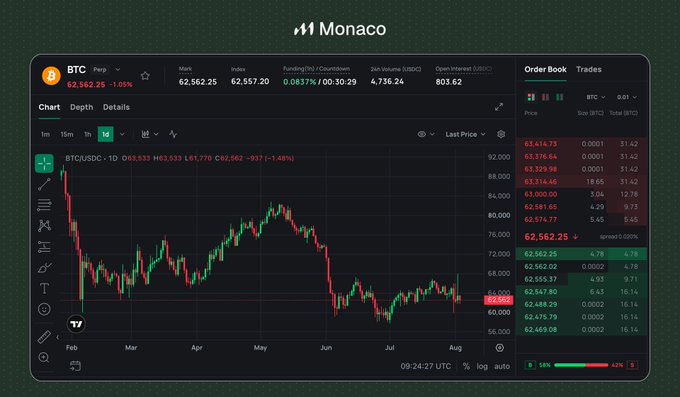
Task: Expand the visibility eye options chevron
Action: [432, 134]
